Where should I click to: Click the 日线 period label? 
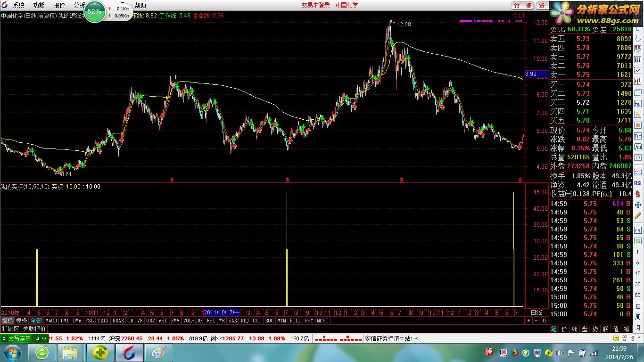click(537, 313)
